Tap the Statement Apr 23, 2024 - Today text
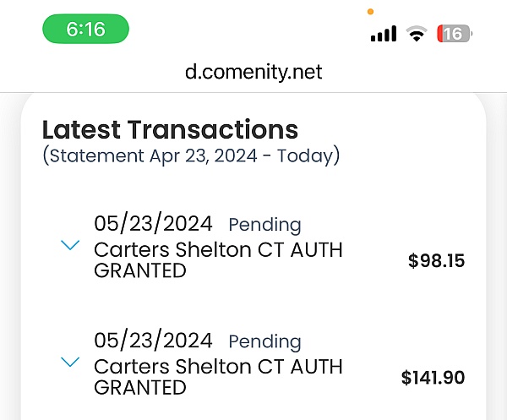This screenshot has height=420, width=507. click(191, 155)
